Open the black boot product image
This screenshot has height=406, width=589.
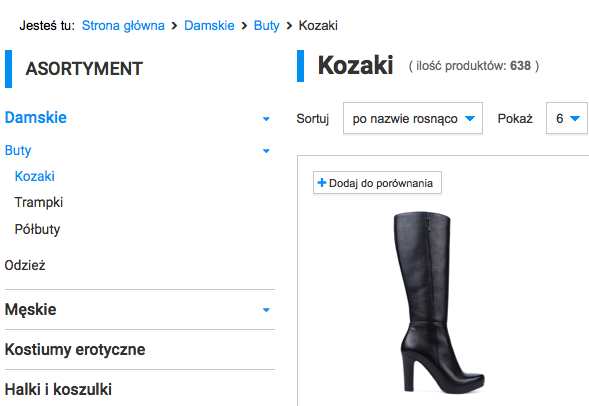(x=439, y=302)
